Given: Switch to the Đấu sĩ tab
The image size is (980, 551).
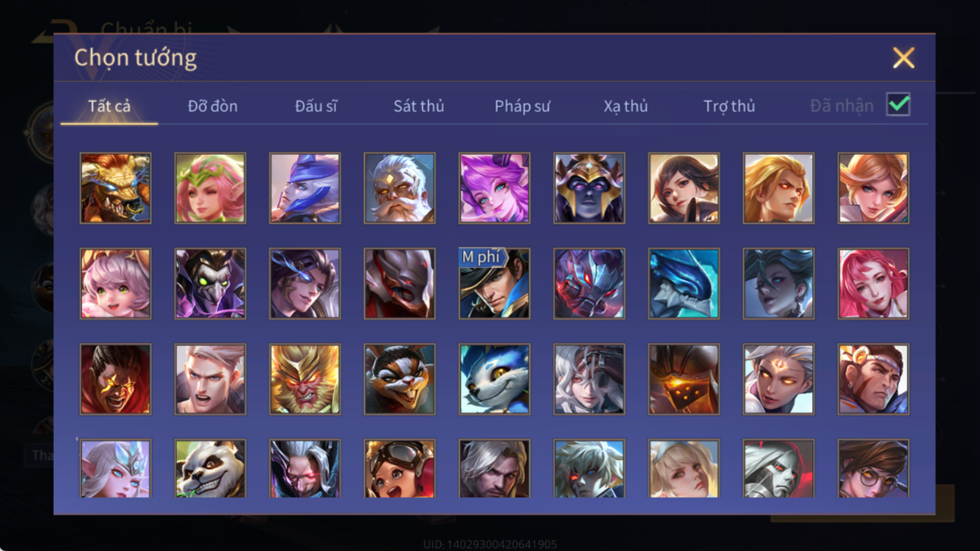Looking at the screenshot, I should [316, 106].
